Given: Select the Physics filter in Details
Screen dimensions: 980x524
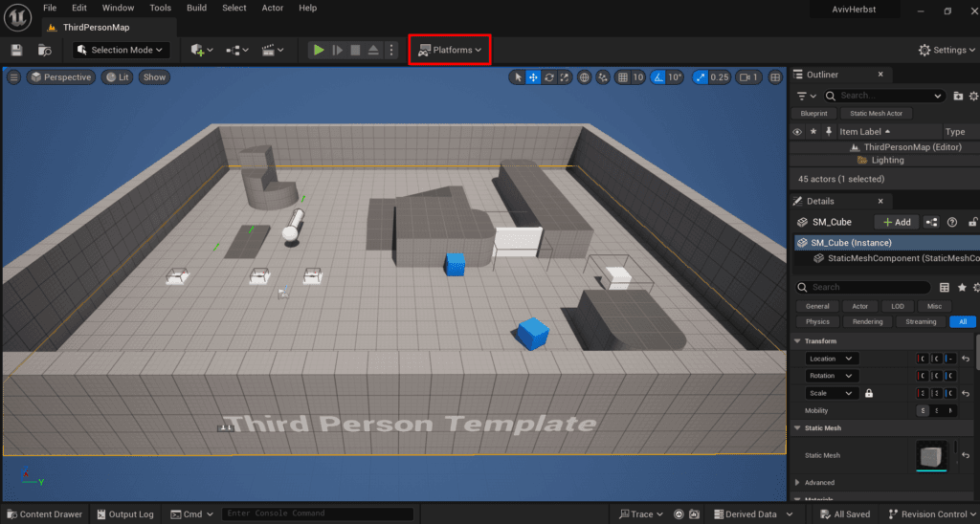Looking at the screenshot, I should pos(817,322).
